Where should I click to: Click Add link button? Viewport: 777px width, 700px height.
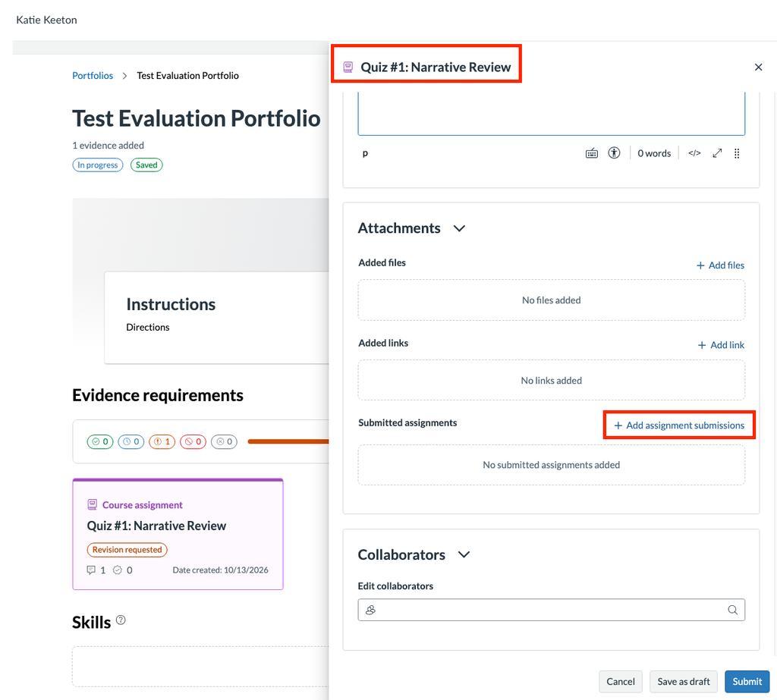[721, 345]
